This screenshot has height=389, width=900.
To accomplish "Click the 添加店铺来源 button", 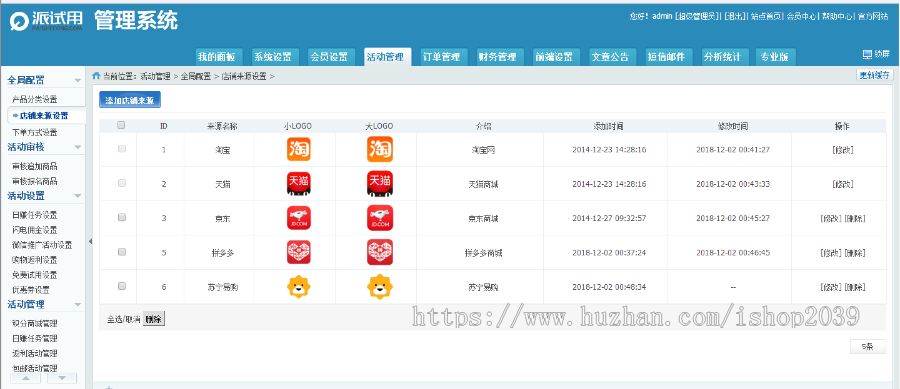I will point(130,100).
